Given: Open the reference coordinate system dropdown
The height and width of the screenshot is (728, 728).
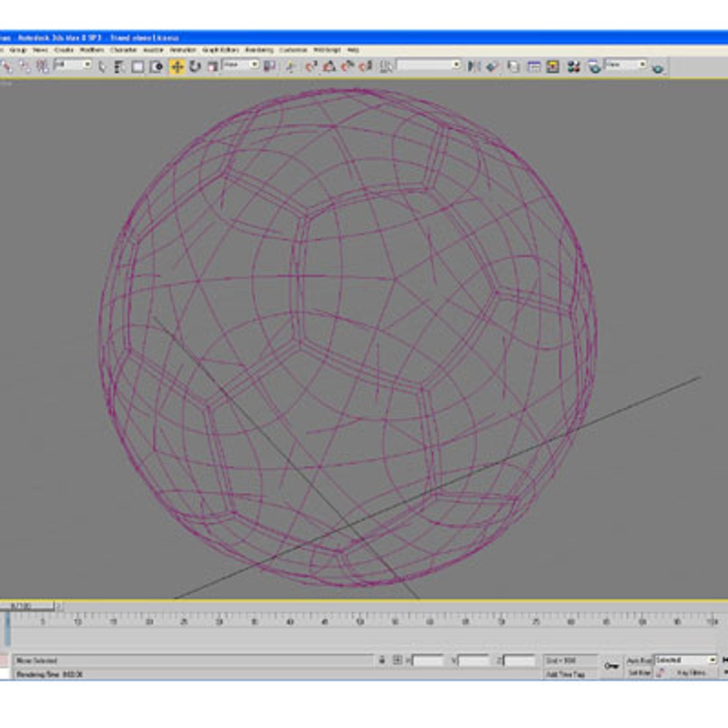Looking at the screenshot, I should [241, 65].
